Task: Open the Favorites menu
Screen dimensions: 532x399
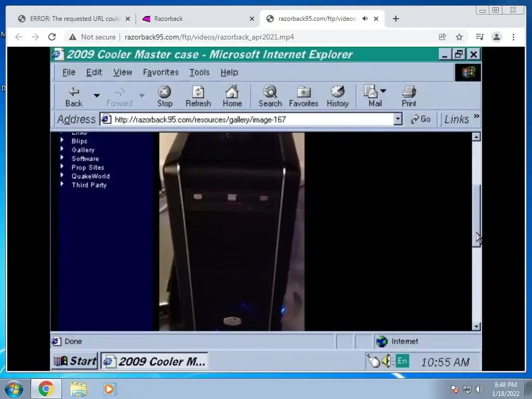Action: pyautogui.click(x=161, y=72)
